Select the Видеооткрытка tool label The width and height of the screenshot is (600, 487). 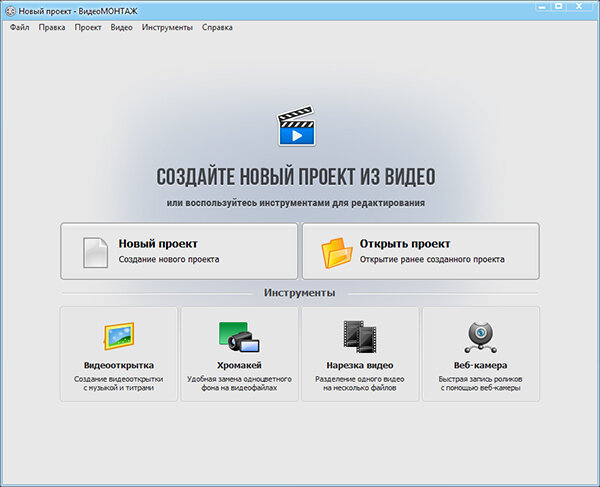(119, 365)
